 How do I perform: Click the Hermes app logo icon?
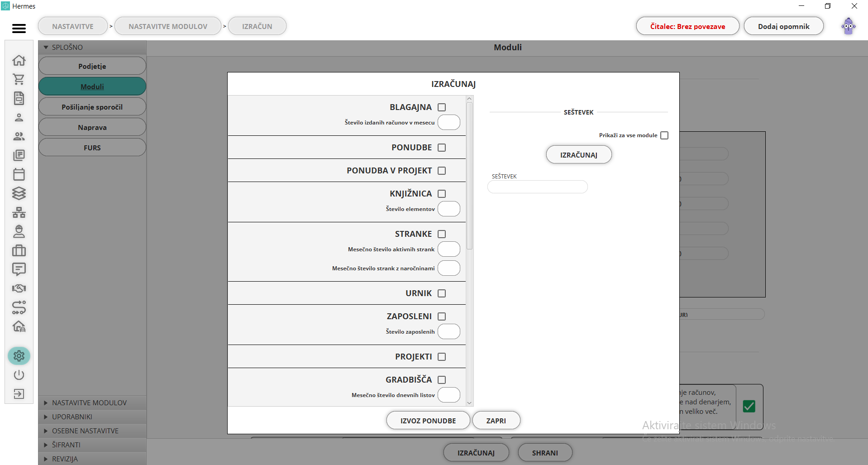(5, 6)
